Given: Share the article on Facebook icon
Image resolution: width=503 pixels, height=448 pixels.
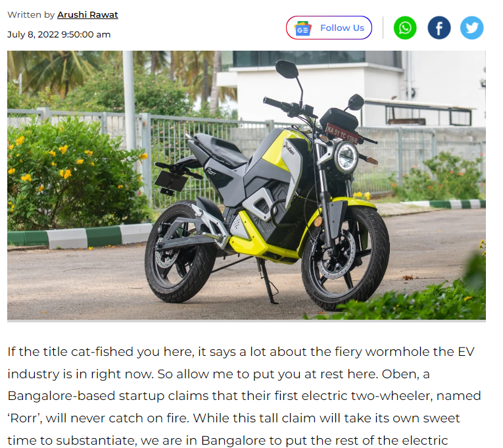Looking at the screenshot, I should tap(439, 28).
